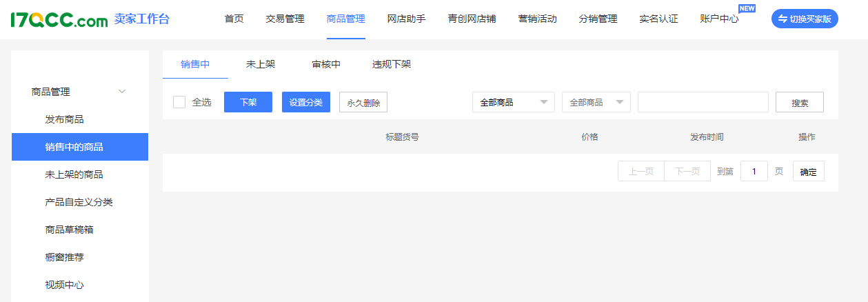
Task: Open 发布商品 in the sidebar
Action: 65,119
